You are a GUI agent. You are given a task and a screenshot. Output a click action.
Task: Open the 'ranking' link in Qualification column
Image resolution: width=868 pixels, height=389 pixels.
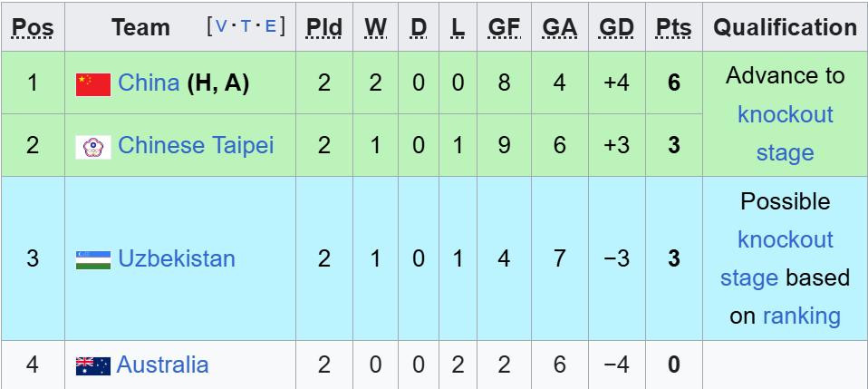(x=801, y=316)
